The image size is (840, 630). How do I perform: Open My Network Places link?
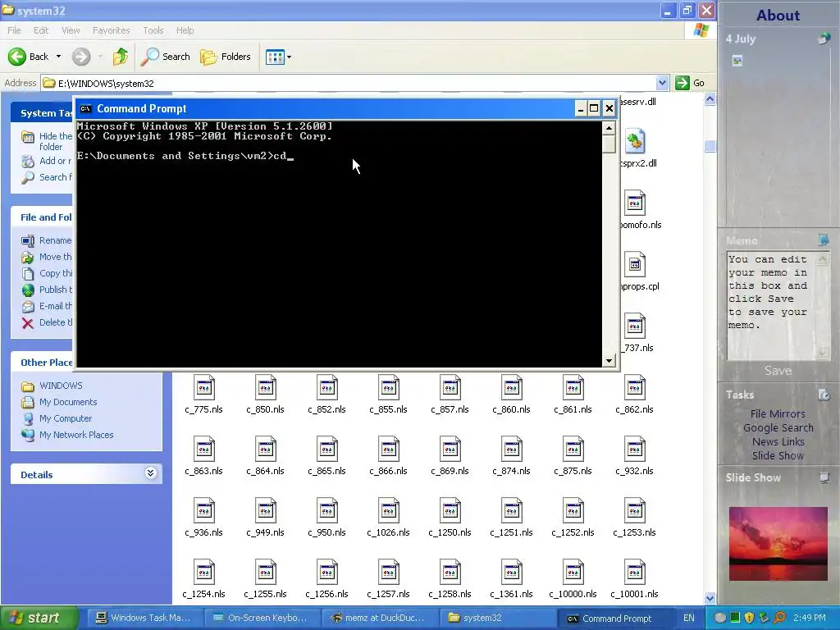76,435
